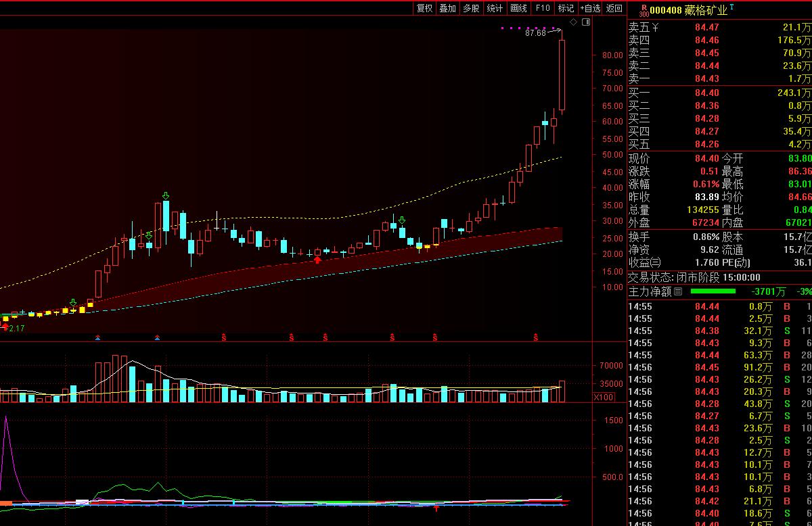812x526 pixels.
Task: Click the red buy arrow under the mid-chart candle
Action: (x=317, y=259)
